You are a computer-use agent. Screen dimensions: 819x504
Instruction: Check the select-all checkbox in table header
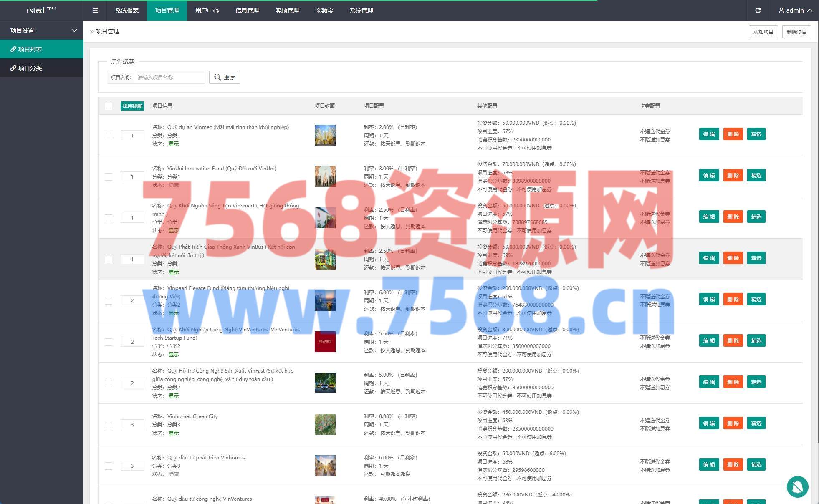pyautogui.click(x=109, y=106)
